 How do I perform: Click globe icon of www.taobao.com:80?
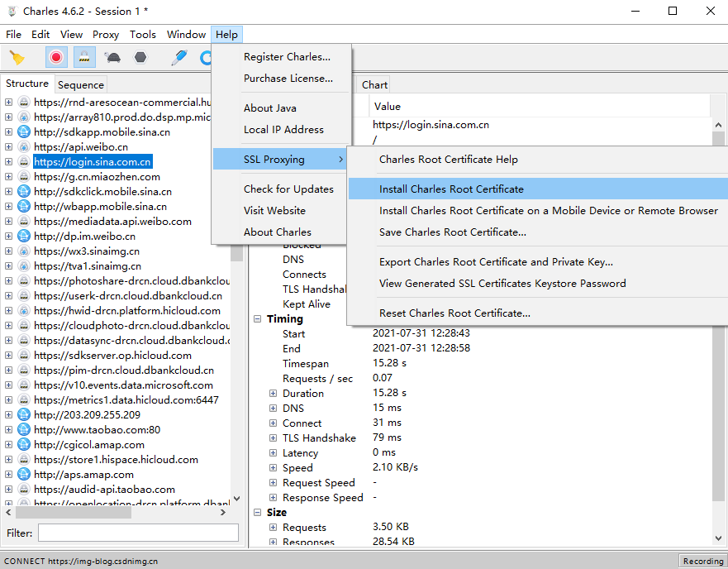24,429
